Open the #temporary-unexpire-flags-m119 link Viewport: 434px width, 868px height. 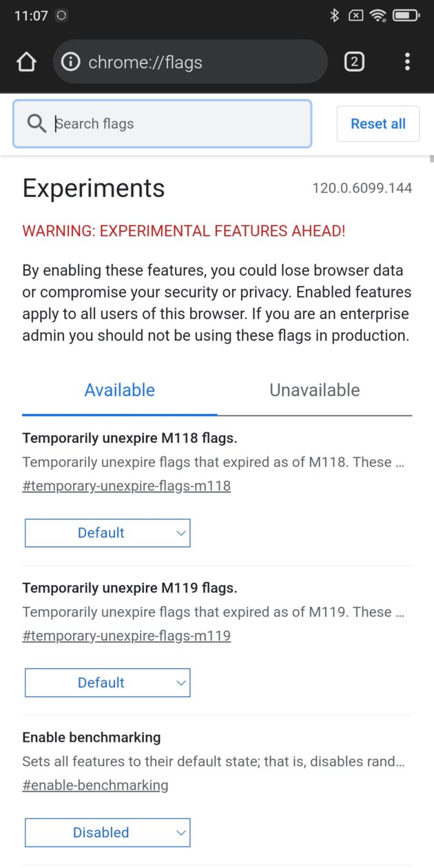(127, 636)
